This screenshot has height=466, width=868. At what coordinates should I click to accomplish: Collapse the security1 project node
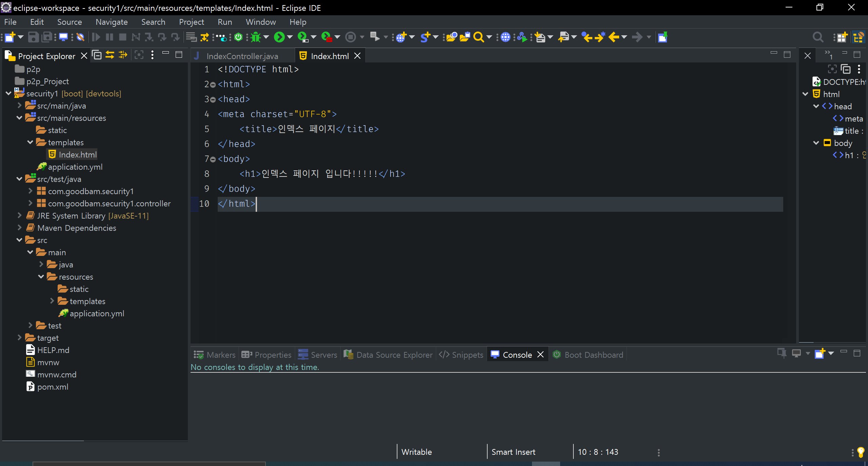pos(8,93)
